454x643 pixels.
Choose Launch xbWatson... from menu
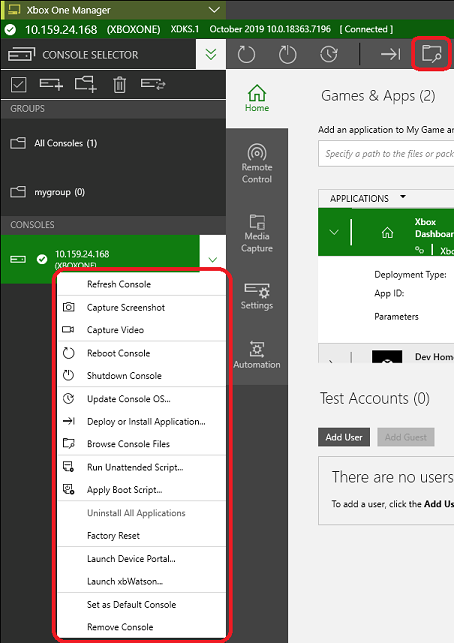tap(141, 581)
